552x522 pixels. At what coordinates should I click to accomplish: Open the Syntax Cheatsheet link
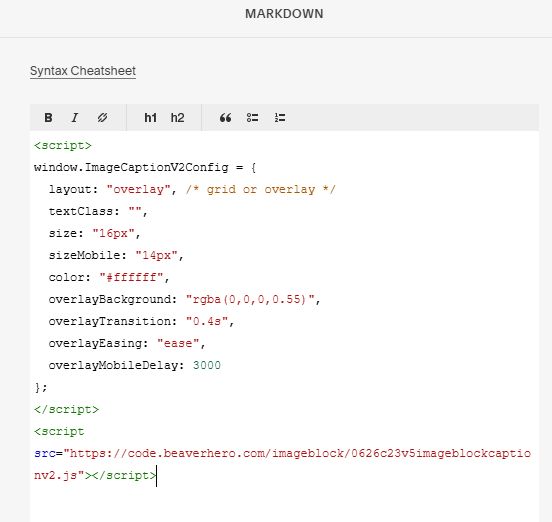[83, 71]
